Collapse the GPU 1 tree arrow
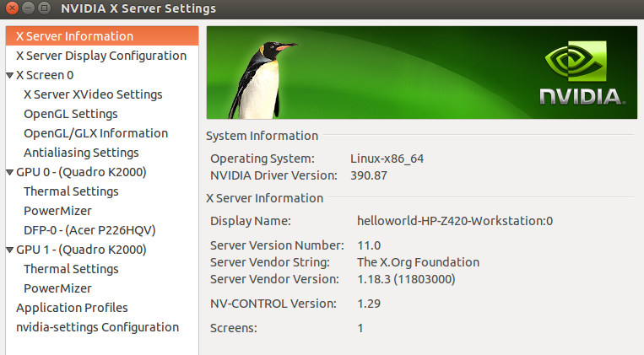 point(10,250)
